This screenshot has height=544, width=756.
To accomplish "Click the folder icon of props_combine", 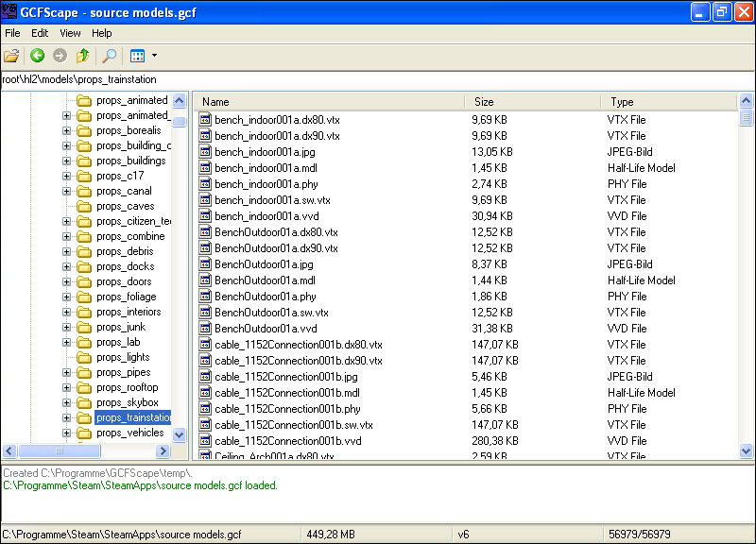I will click(84, 237).
